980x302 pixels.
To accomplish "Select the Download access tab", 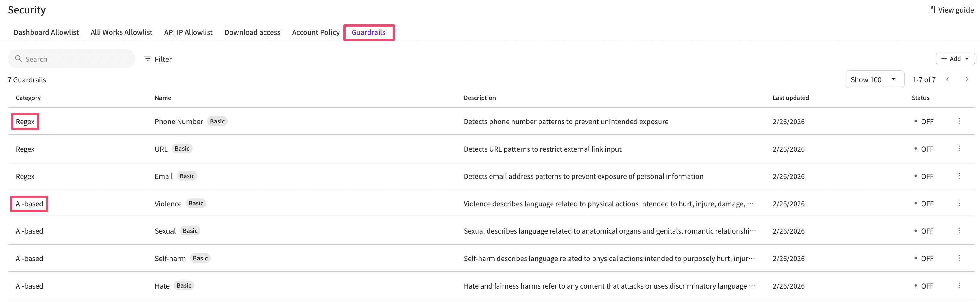I will pyautogui.click(x=252, y=32).
